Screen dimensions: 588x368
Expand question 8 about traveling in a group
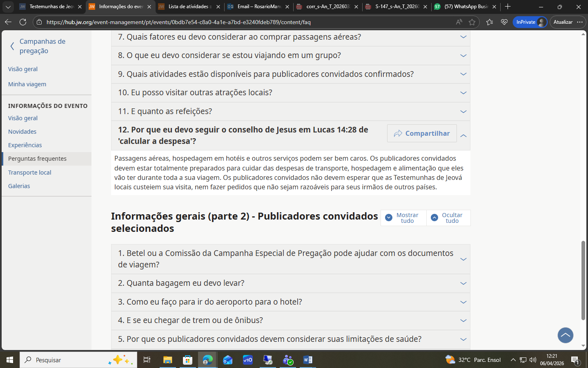tap(463, 55)
